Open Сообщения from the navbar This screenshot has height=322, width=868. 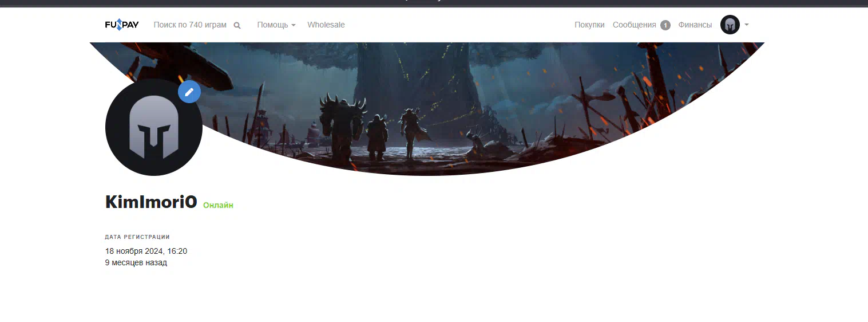[634, 25]
